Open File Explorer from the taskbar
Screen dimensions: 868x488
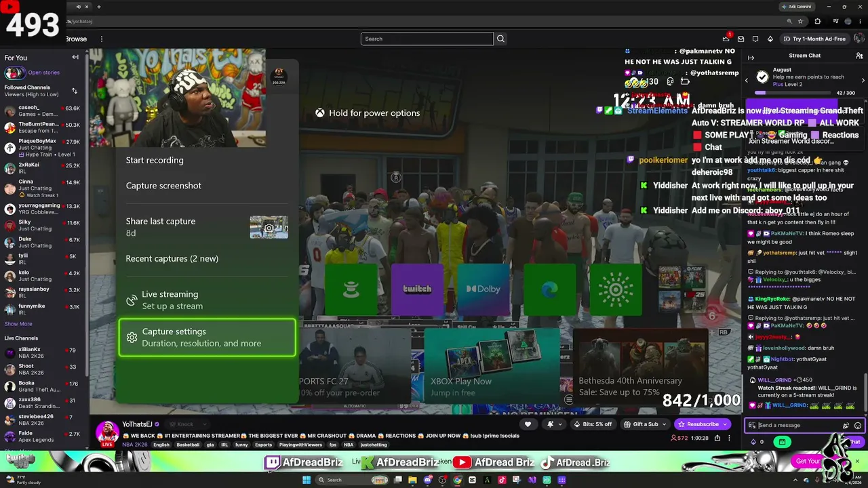click(412, 480)
